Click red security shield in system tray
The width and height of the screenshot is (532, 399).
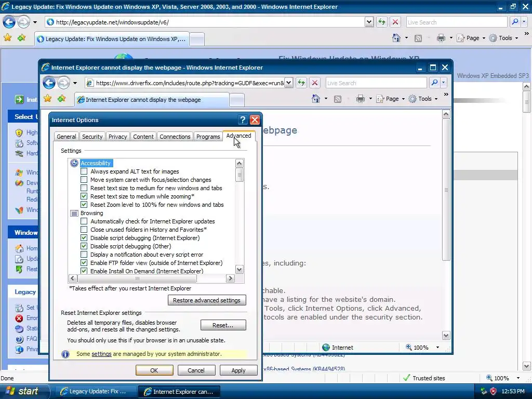coord(494,391)
